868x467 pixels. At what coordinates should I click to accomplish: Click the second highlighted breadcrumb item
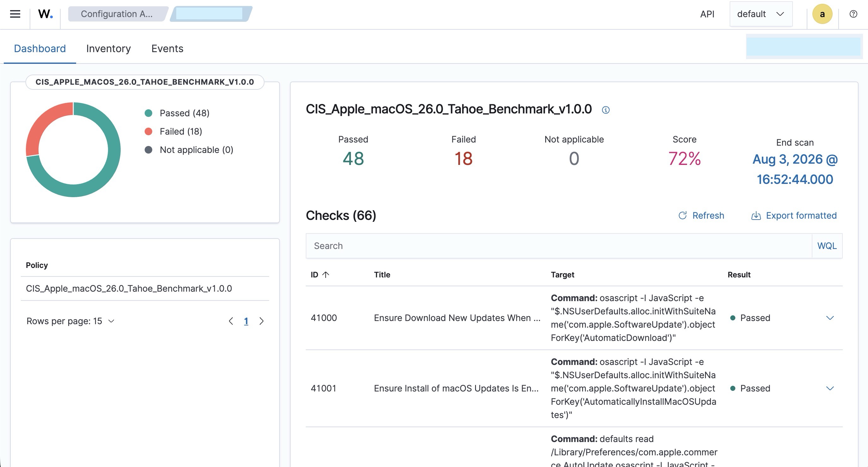click(211, 14)
